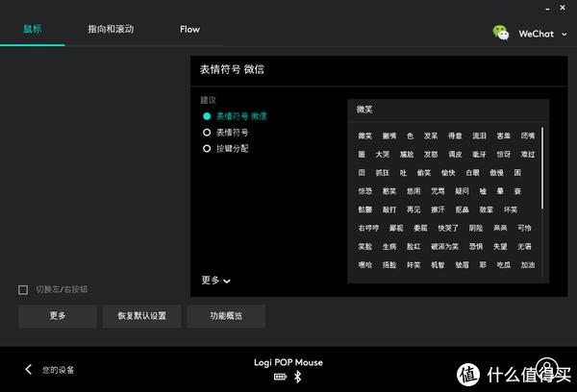Viewport: 577px width, 392px height.
Task: Pick the 可怜 emoji
Action: [x=524, y=228]
